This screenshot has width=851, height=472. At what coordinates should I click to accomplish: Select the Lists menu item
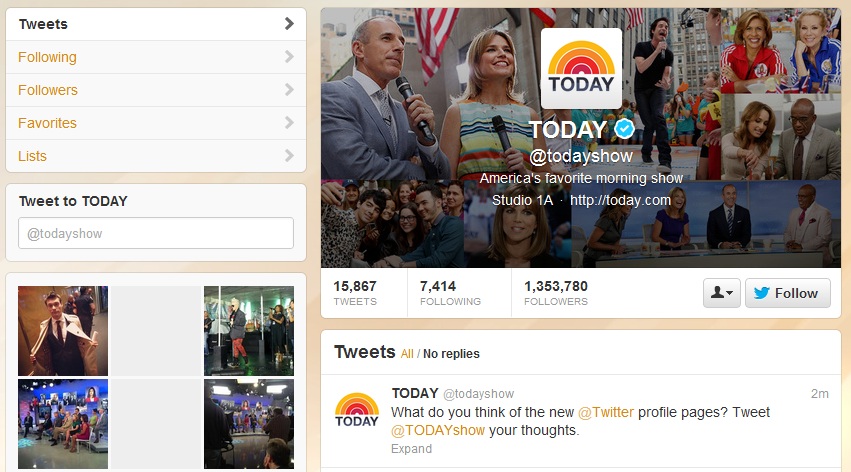click(156, 156)
